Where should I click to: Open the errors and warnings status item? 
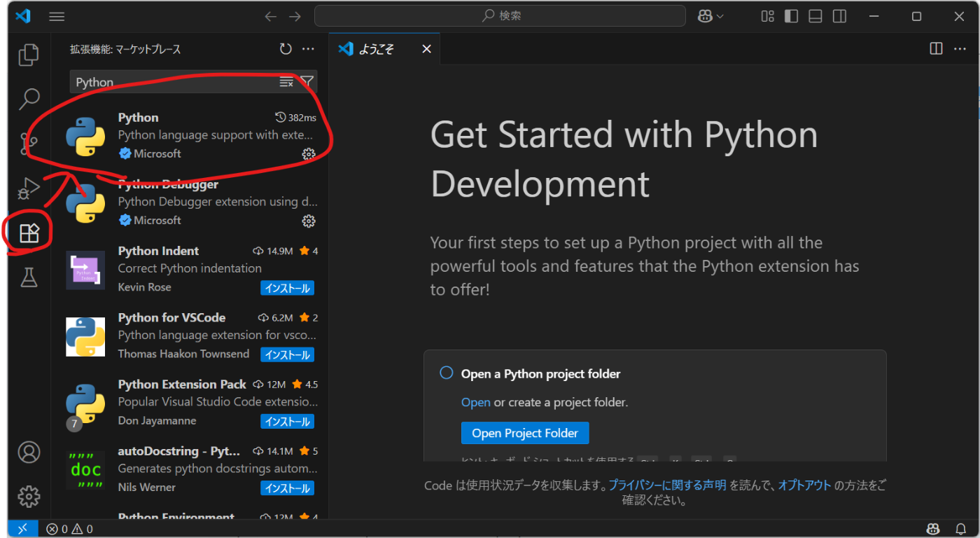tap(69, 529)
